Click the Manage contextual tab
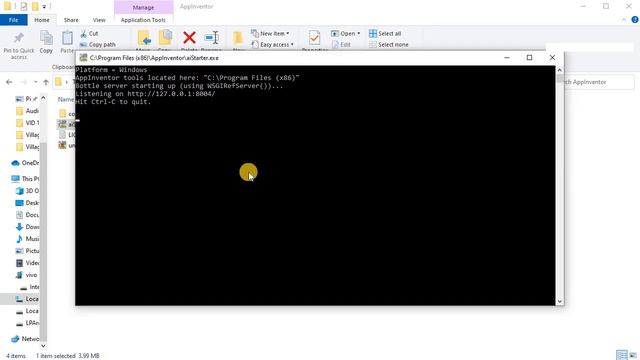The width and height of the screenshot is (640, 360). [x=143, y=7]
